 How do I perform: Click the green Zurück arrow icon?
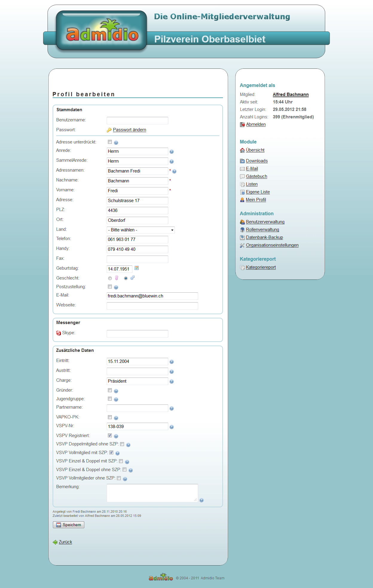(x=55, y=542)
